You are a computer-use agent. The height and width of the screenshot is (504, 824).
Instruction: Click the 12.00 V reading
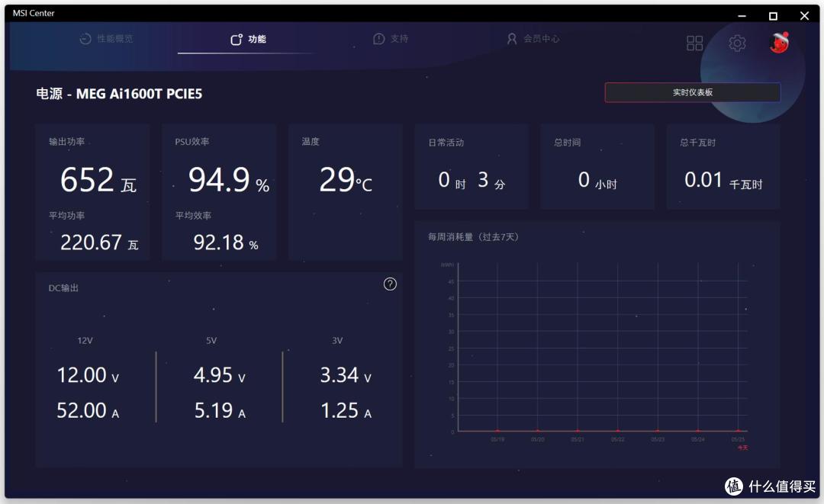pos(88,375)
